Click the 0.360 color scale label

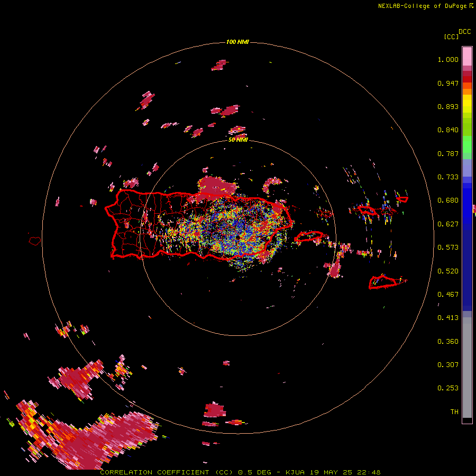[x=448, y=342]
